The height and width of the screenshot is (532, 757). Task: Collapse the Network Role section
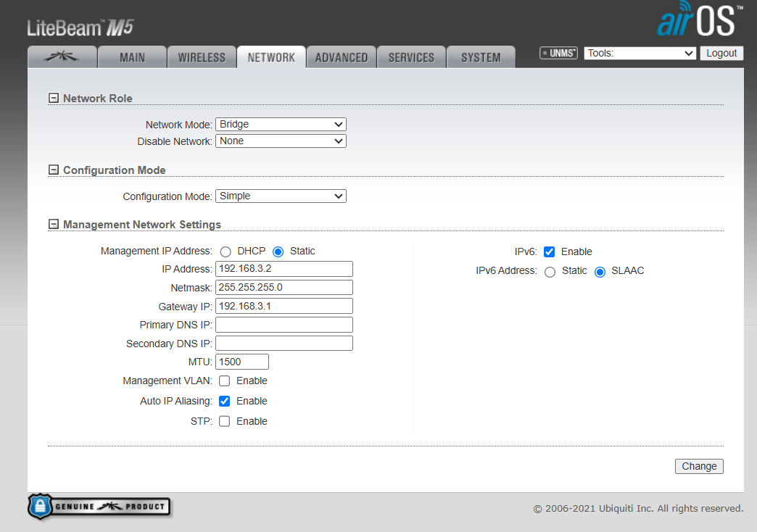(53, 99)
